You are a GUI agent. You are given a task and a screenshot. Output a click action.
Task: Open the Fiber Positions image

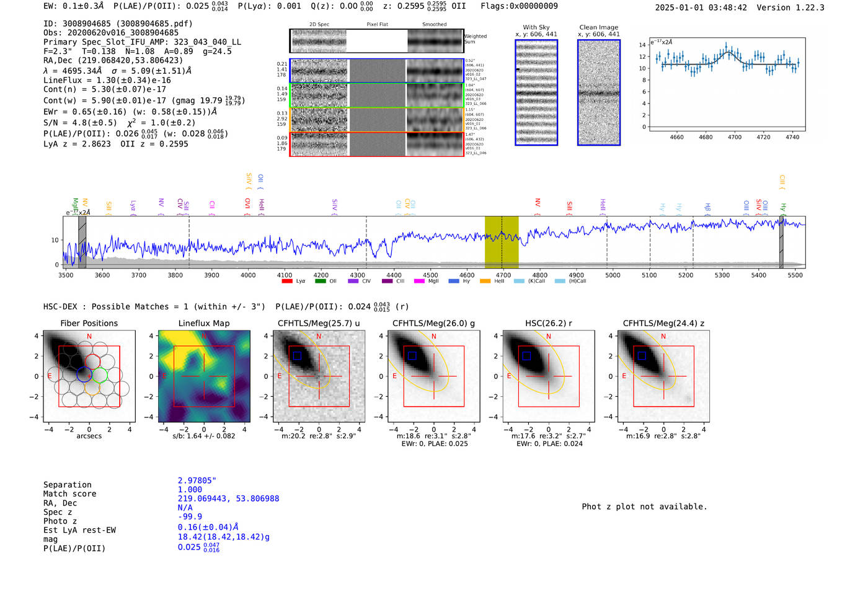pos(89,376)
